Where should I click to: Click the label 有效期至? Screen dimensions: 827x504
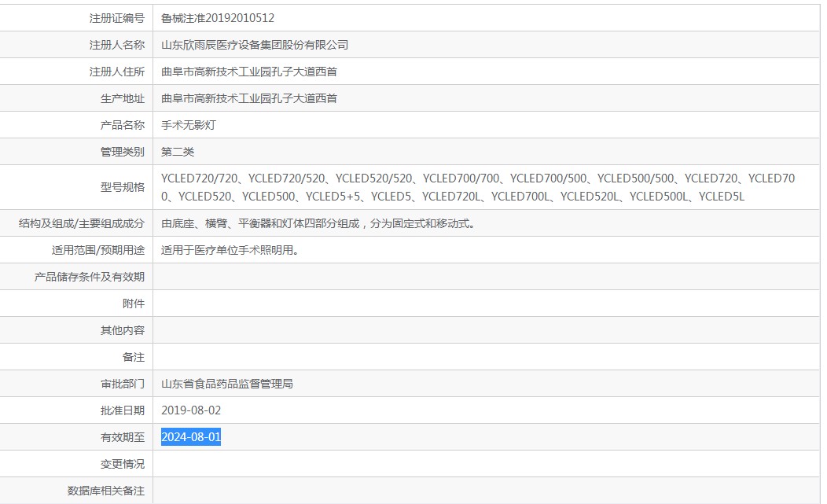[123, 437]
